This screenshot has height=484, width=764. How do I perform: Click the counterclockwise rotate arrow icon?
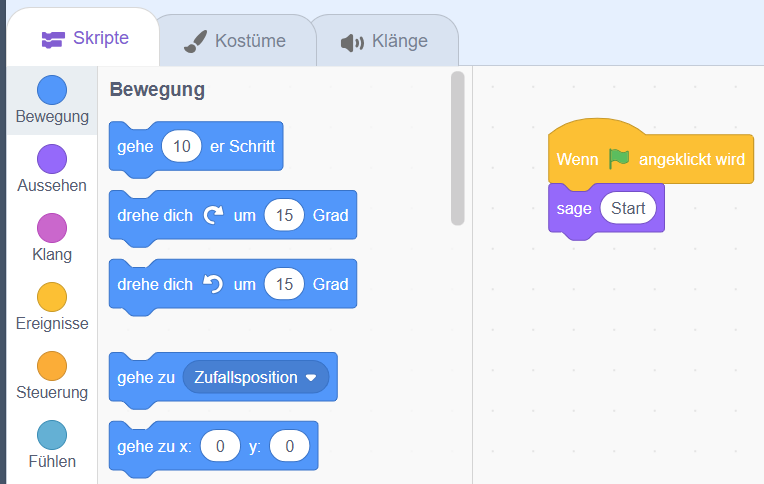click(x=213, y=284)
